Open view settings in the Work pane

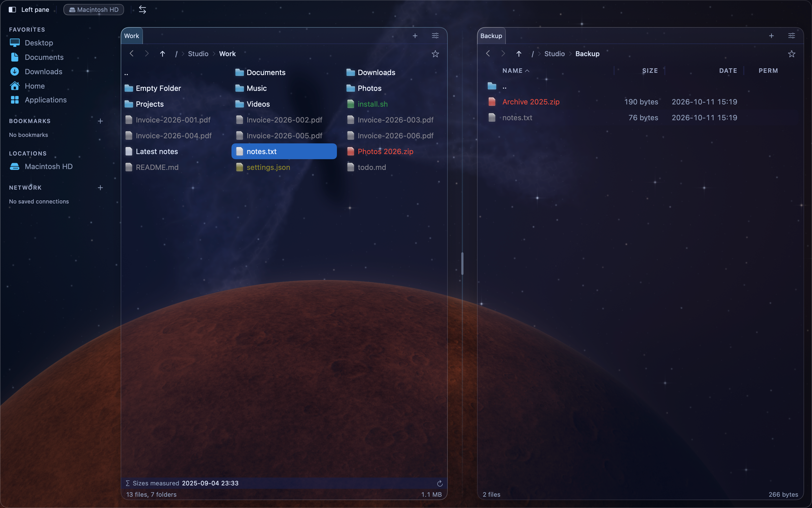click(435, 36)
